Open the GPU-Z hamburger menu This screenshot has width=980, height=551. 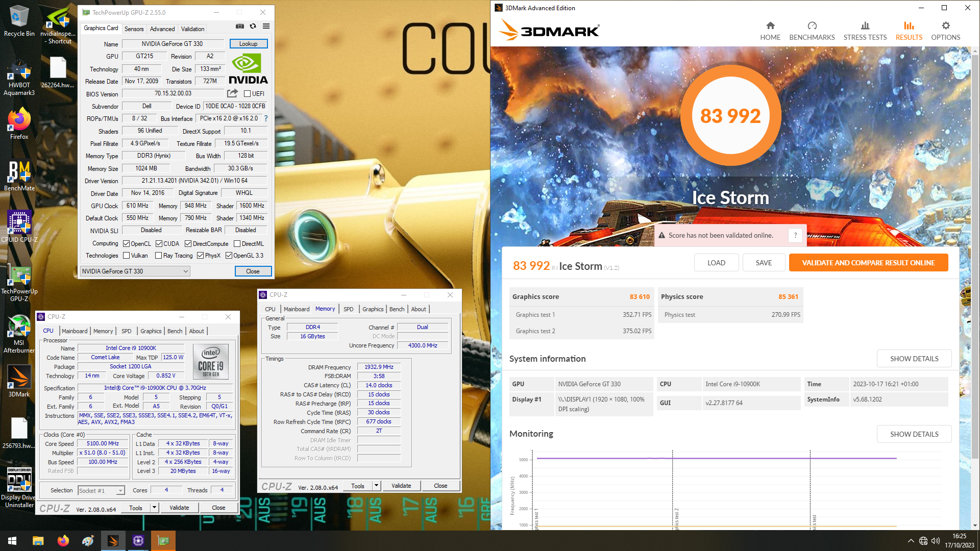click(x=266, y=26)
